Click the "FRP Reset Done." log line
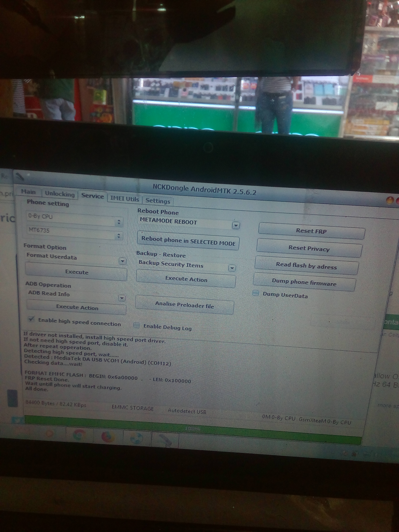The height and width of the screenshot is (532, 399). click(47, 379)
